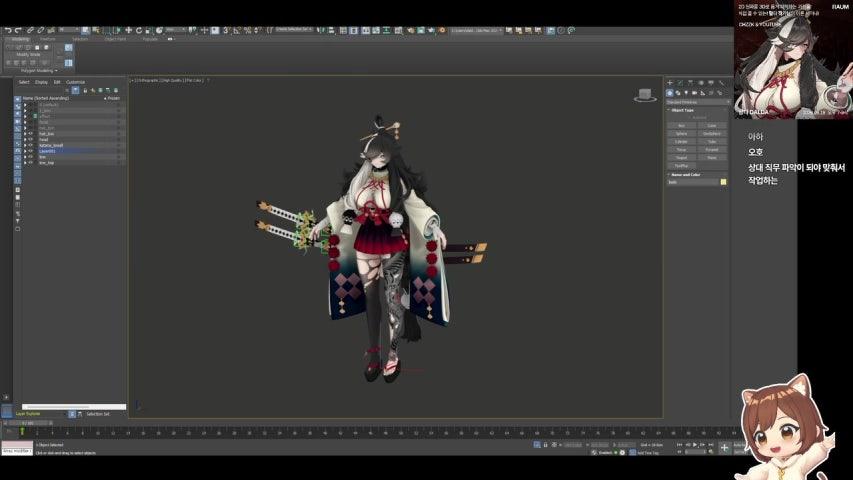Select Shapes category icon in Create panel
853x480 pixels.
pos(678,93)
